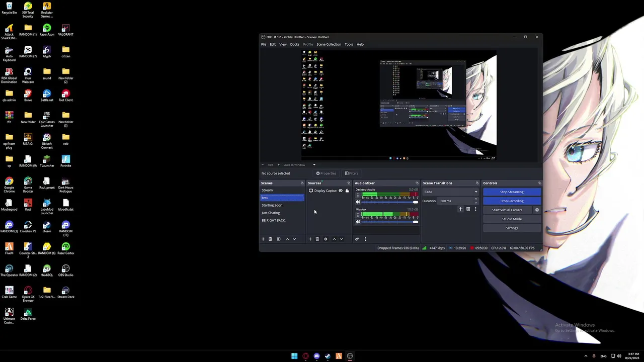Click Stop Recording button
This screenshot has width=644, height=362.
512,201
